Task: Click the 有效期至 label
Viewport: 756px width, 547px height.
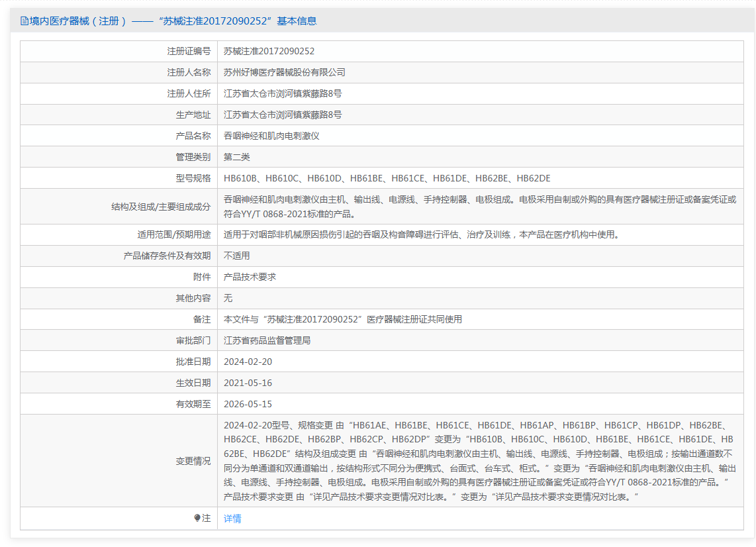Action: tap(193, 404)
